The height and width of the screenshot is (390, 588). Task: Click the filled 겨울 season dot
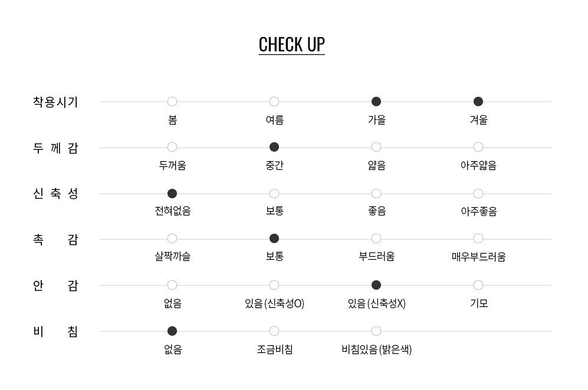[478, 101]
